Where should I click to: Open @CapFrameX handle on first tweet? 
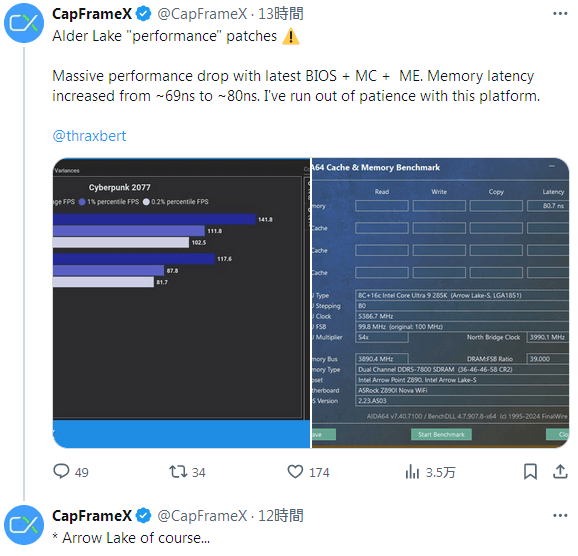coord(202,14)
